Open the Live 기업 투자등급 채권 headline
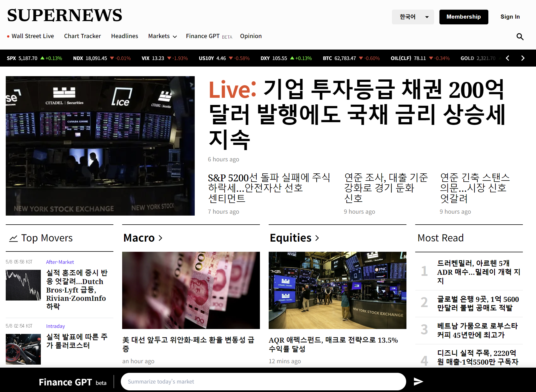The image size is (536, 392). coord(357,114)
